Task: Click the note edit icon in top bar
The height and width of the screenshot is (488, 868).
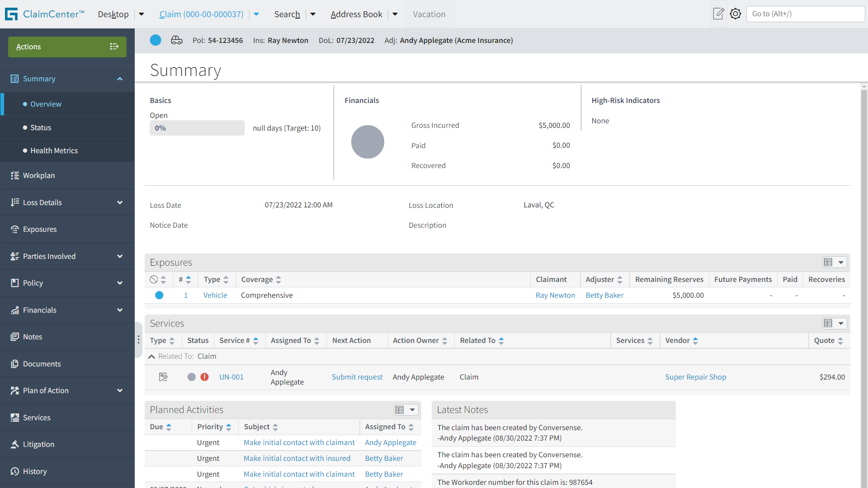Action: coord(718,14)
